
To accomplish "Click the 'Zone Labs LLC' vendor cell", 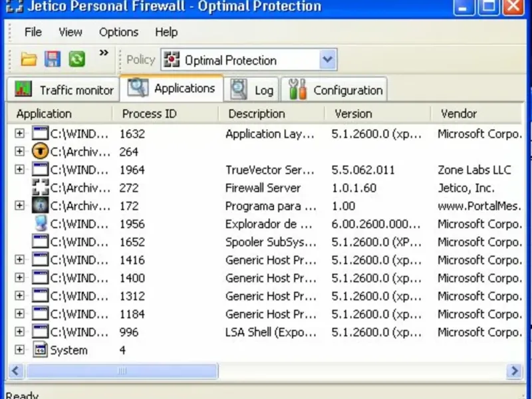I will (474, 170).
